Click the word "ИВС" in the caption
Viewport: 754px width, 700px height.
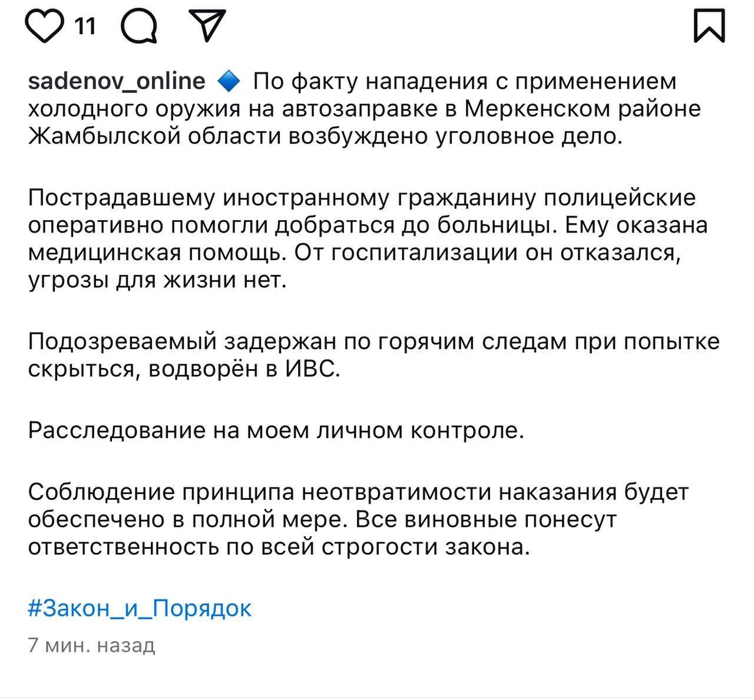coord(312,370)
